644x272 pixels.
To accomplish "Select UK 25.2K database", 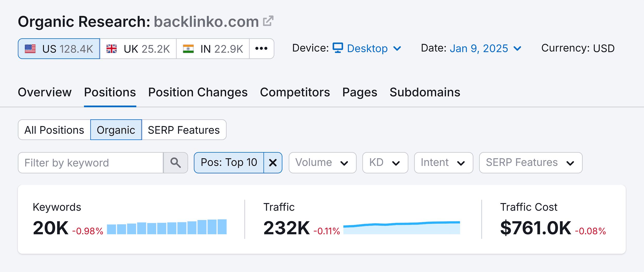I will click(x=138, y=49).
